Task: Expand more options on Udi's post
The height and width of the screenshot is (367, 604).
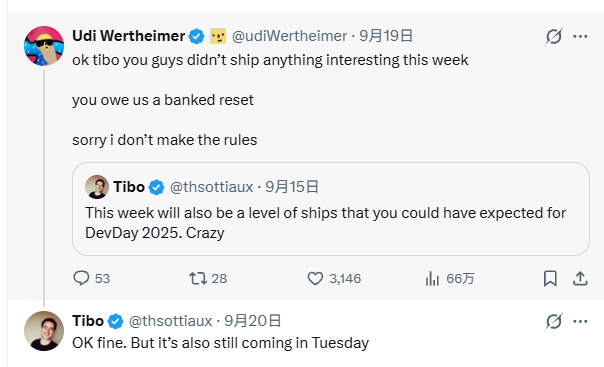Action: tap(580, 37)
